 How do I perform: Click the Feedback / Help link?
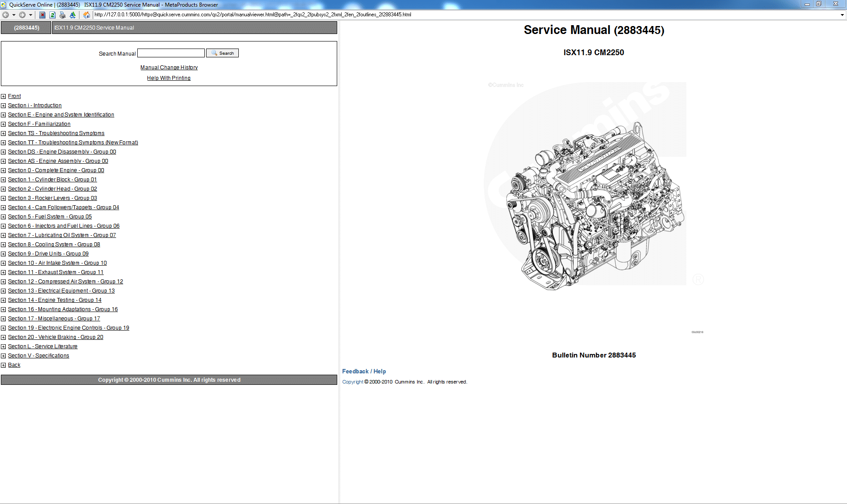tap(363, 371)
